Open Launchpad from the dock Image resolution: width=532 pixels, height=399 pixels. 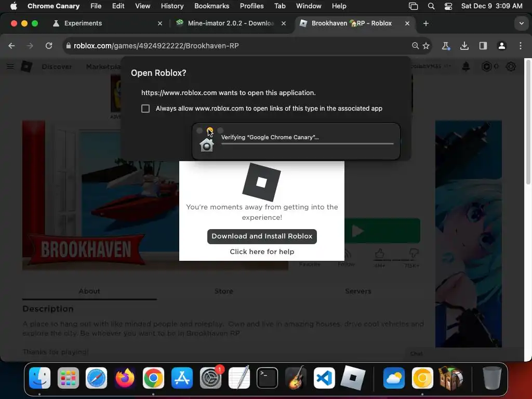(68, 378)
